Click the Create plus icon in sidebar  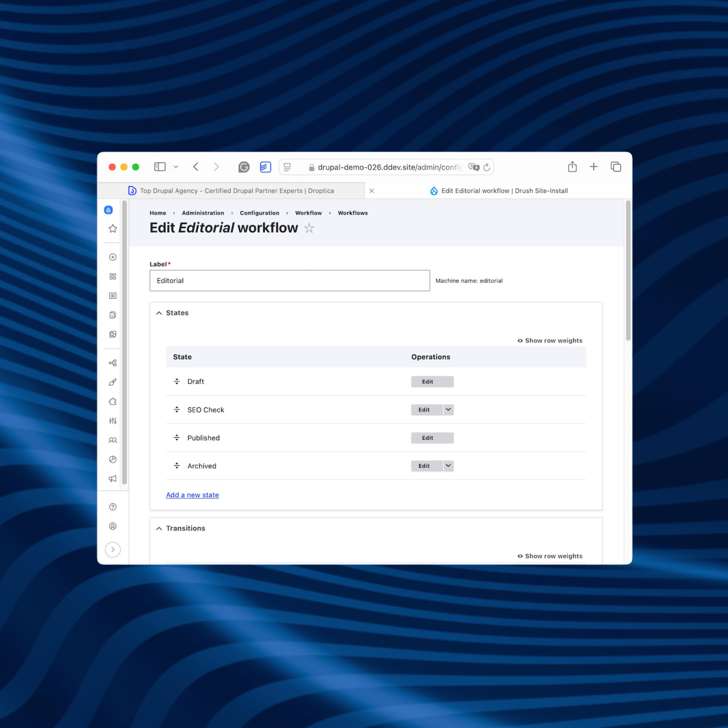point(113,257)
